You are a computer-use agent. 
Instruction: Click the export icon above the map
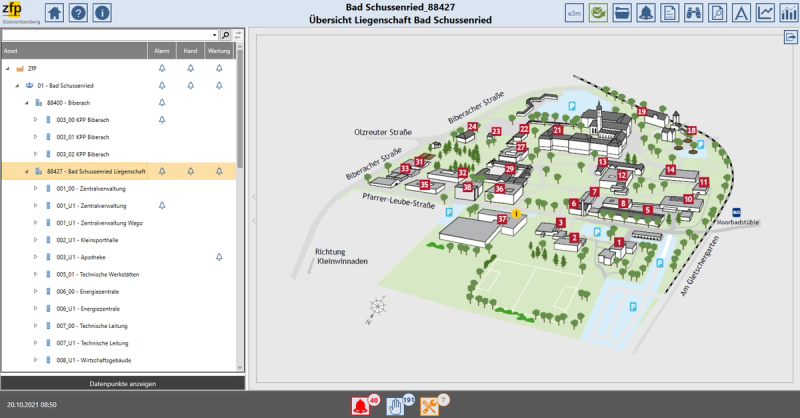tap(790, 37)
